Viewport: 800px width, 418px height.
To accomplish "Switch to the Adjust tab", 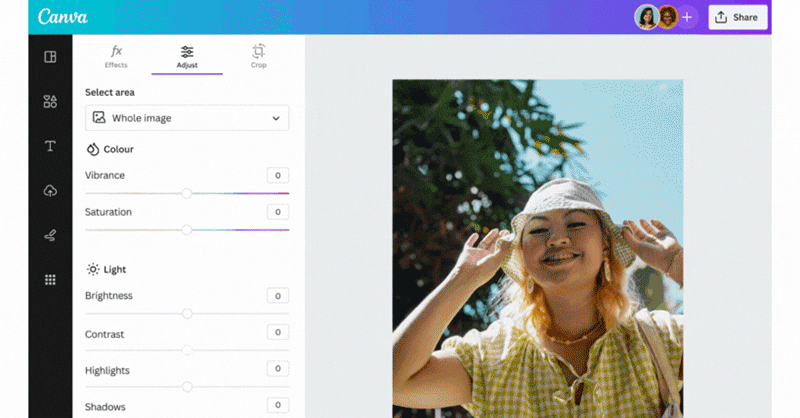I will tap(187, 57).
